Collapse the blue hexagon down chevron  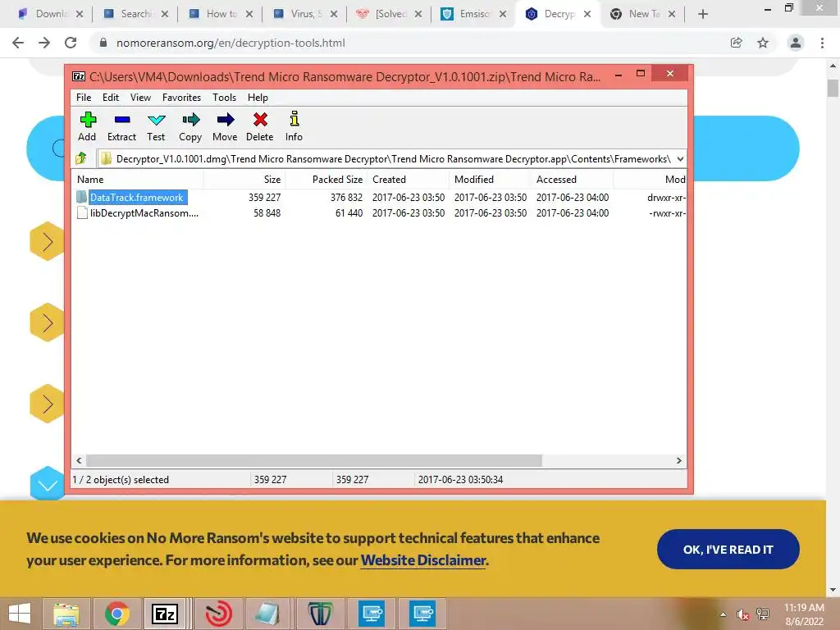coord(47,484)
